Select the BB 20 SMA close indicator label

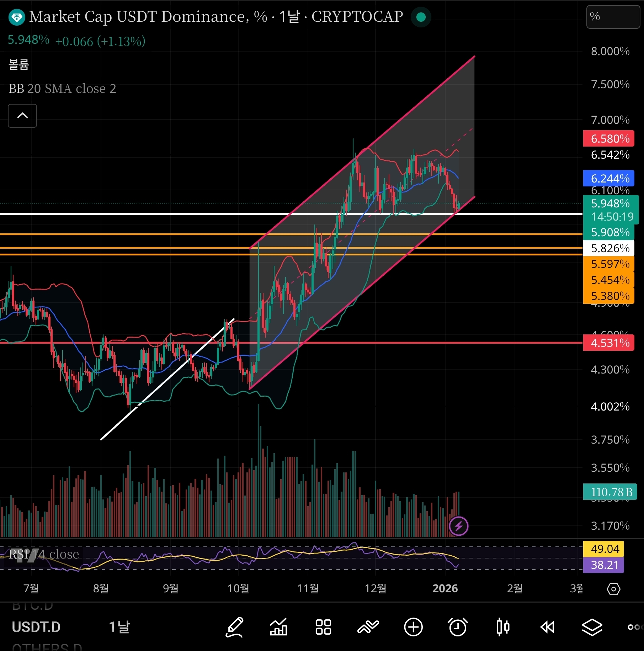tap(63, 89)
